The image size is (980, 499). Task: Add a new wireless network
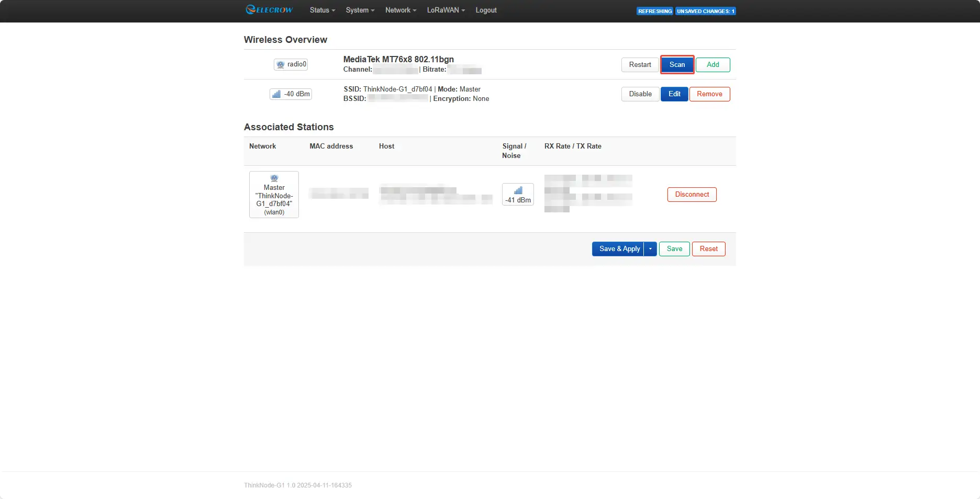coord(712,65)
